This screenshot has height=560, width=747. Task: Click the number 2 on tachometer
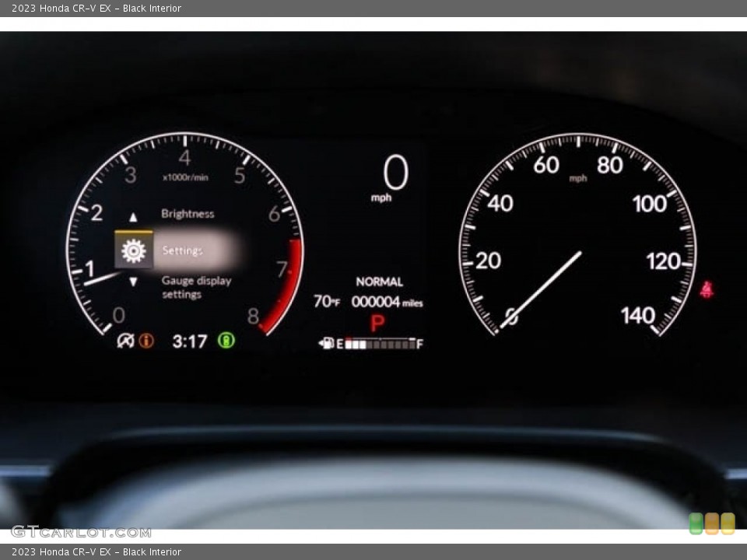point(96,213)
